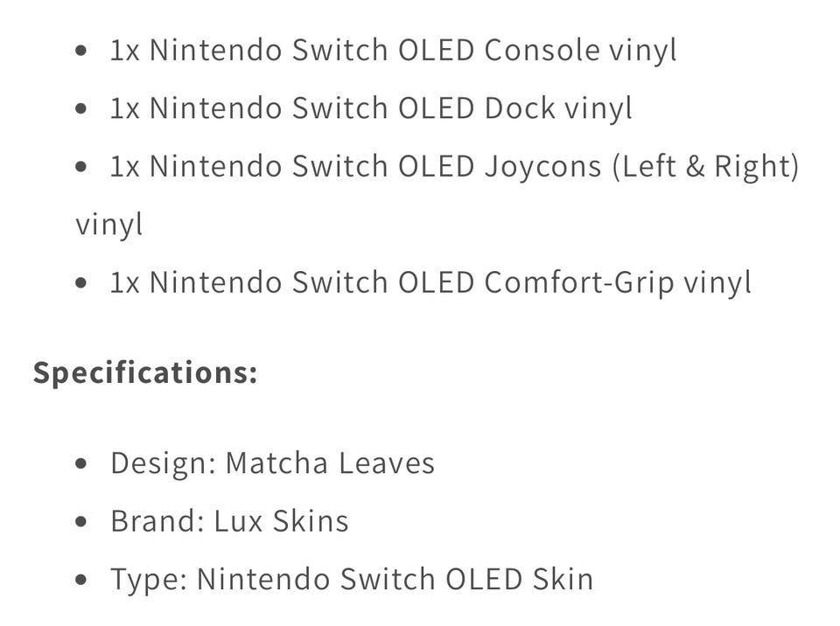The height and width of the screenshot is (626, 840).
Task: Click the bullet before Brand line
Action: pyautogui.click(x=80, y=522)
